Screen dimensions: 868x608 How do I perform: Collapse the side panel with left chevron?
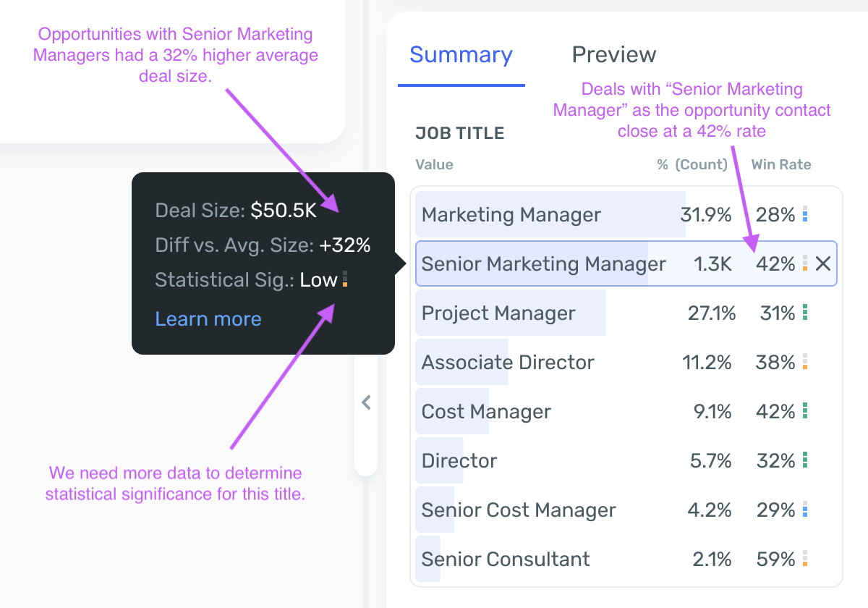point(366,402)
